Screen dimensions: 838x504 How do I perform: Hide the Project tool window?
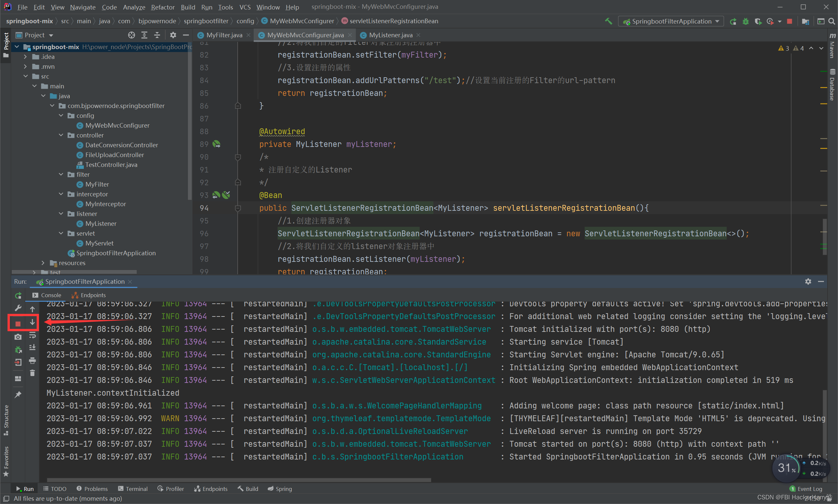[x=186, y=35]
